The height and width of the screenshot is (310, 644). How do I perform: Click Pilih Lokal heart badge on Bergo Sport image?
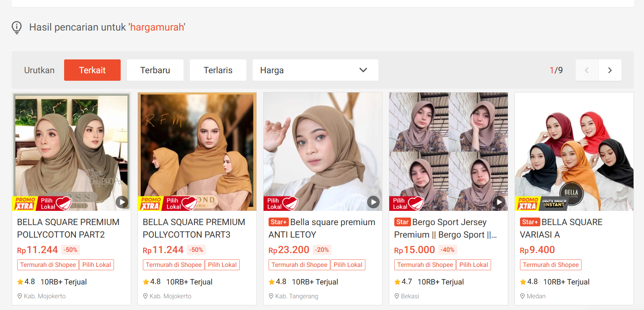pyautogui.click(x=407, y=203)
